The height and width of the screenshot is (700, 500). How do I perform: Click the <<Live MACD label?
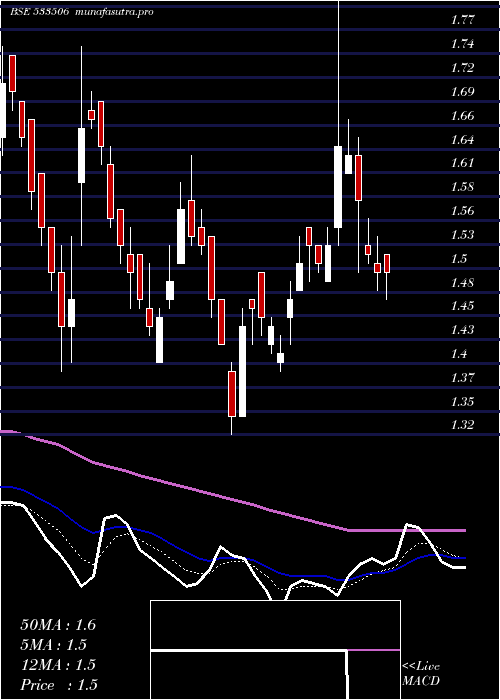click(x=421, y=673)
